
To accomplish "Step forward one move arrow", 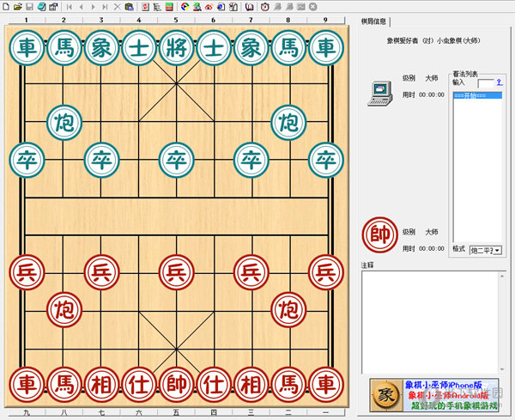I will [x=94, y=7].
